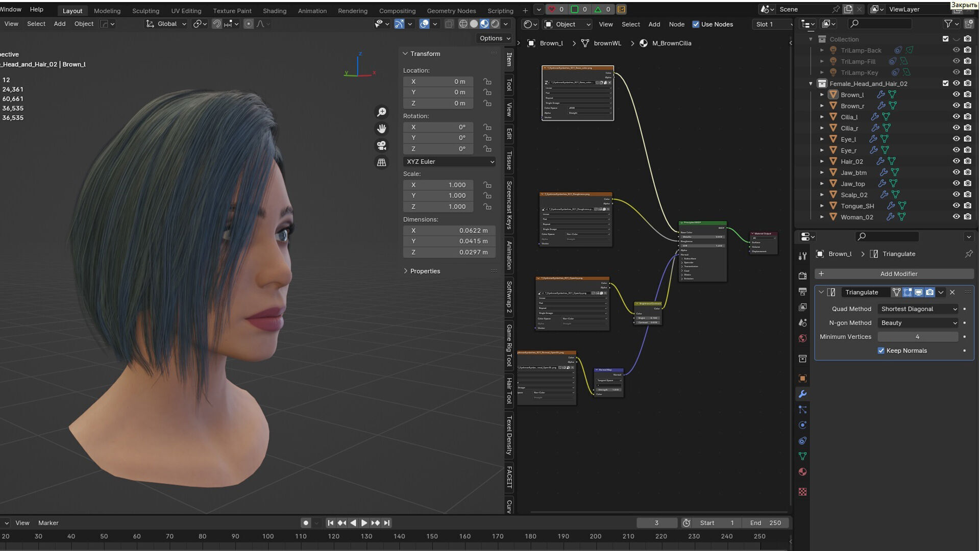Open the Object Constraints properties tab icon
The width and height of the screenshot is (980, 551).
pos(802,441)
